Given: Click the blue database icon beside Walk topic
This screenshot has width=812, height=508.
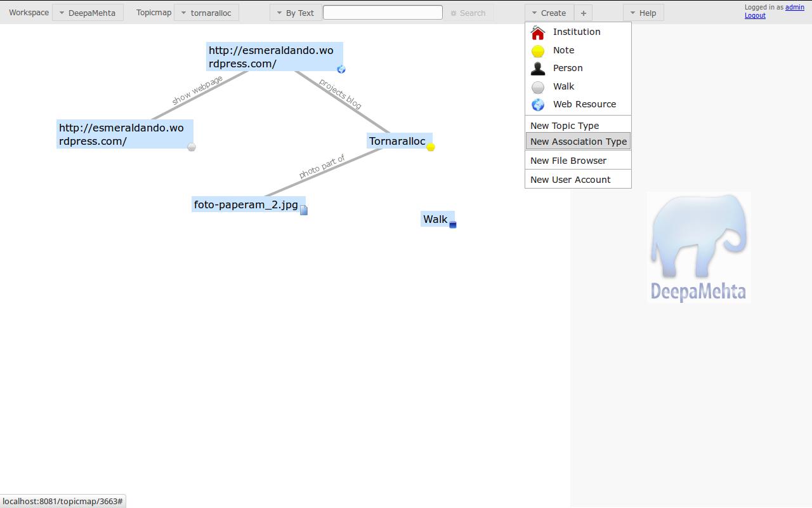Looking at the screenshot, I should coord(453,224).
